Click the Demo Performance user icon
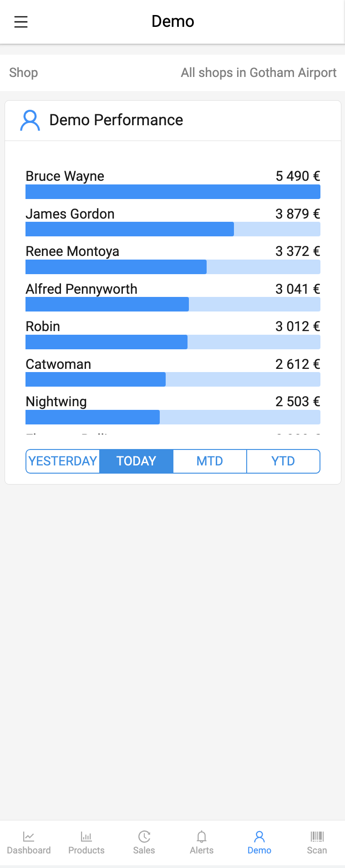The height and width of the screenshot is (868, 345). point(30,120)
